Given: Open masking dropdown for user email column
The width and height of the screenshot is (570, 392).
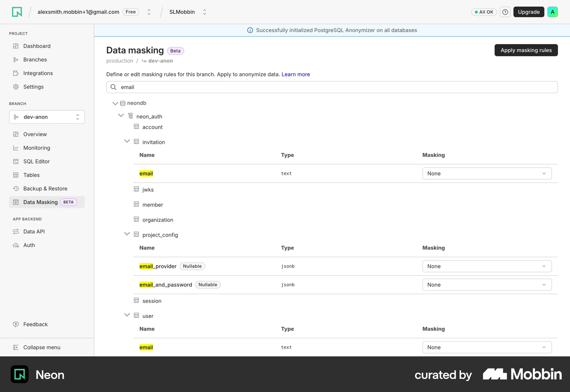Looking at the screenshot, I should click(487, 347).
